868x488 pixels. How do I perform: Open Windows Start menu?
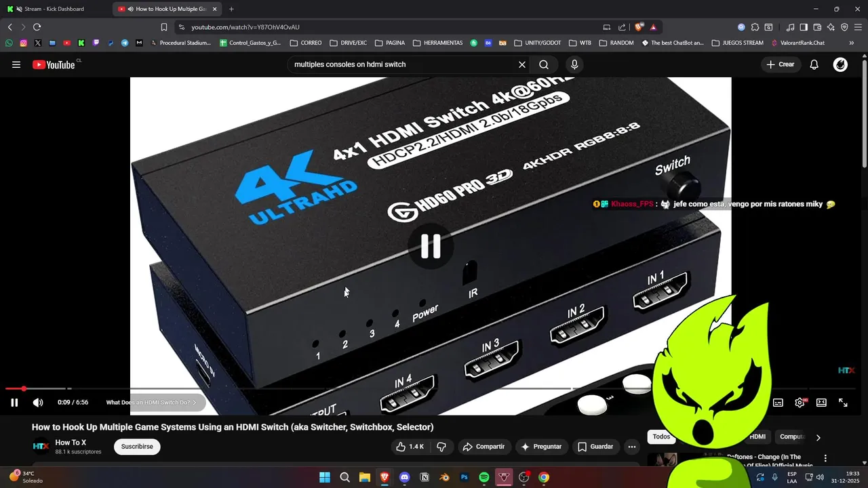pos(325,477)
